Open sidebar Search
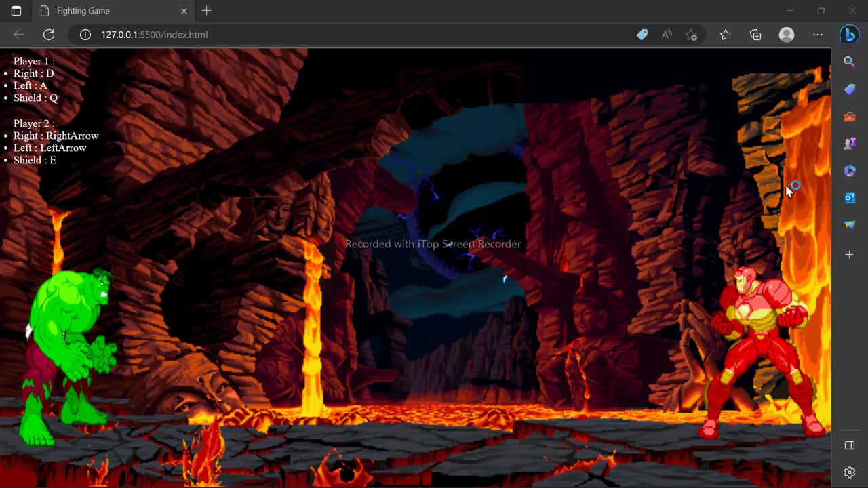The image size is (868, 488). coord(849,62)
